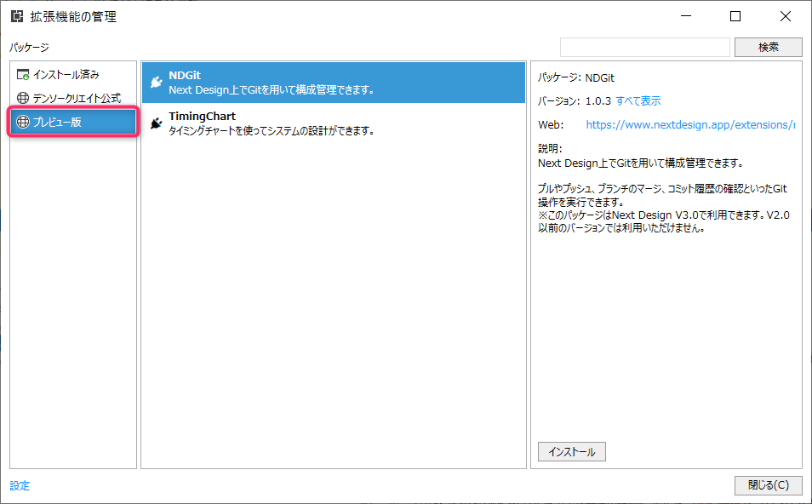Close the dialog with 閉じる(C)
The width and height of the screenshot is (812, 504).
(768, 485)
